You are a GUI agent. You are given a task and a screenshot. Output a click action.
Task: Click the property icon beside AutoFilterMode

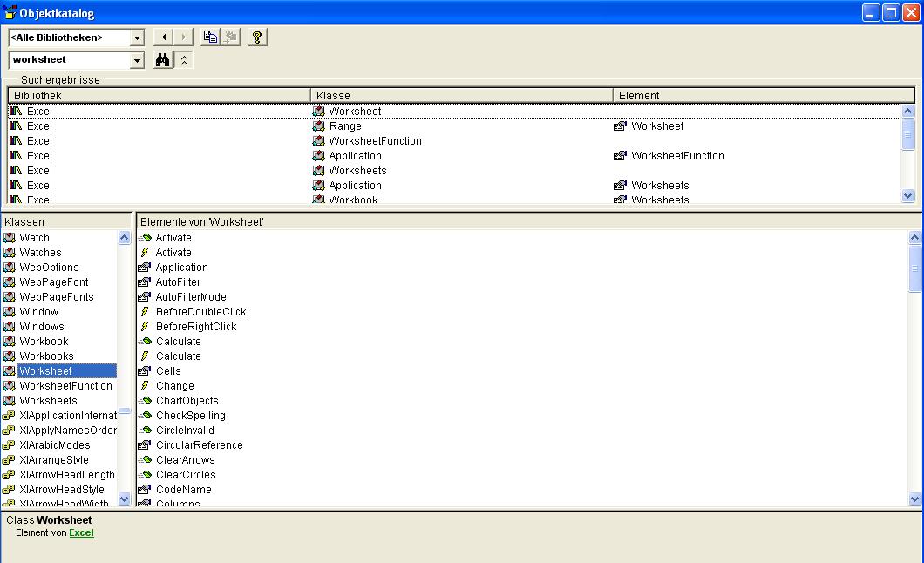145,297
